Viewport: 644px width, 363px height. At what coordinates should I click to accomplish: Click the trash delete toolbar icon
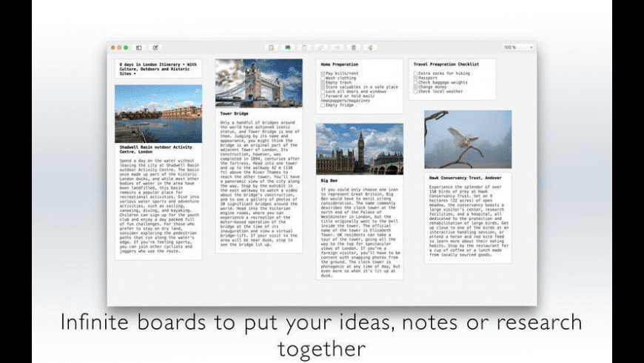pos(304,47)
